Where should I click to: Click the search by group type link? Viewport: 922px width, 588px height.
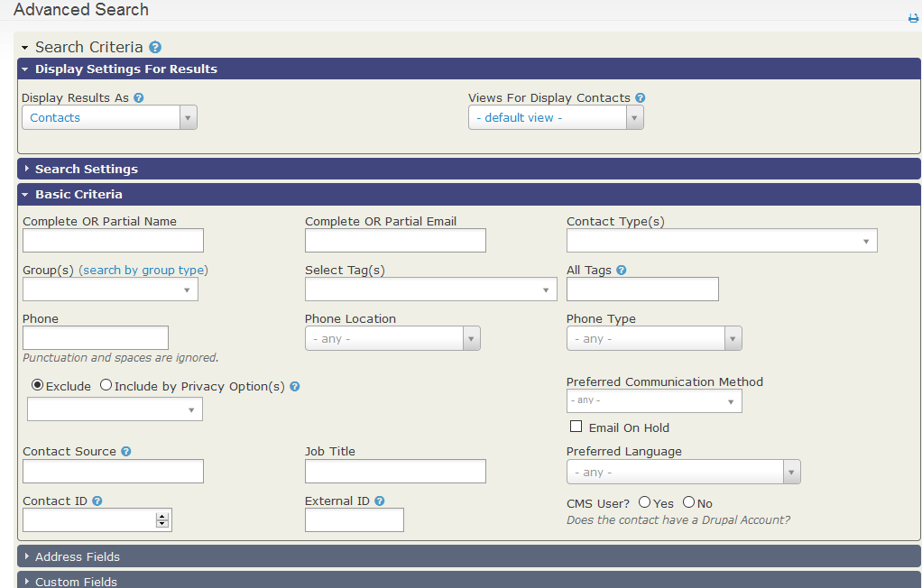[142, 270]
